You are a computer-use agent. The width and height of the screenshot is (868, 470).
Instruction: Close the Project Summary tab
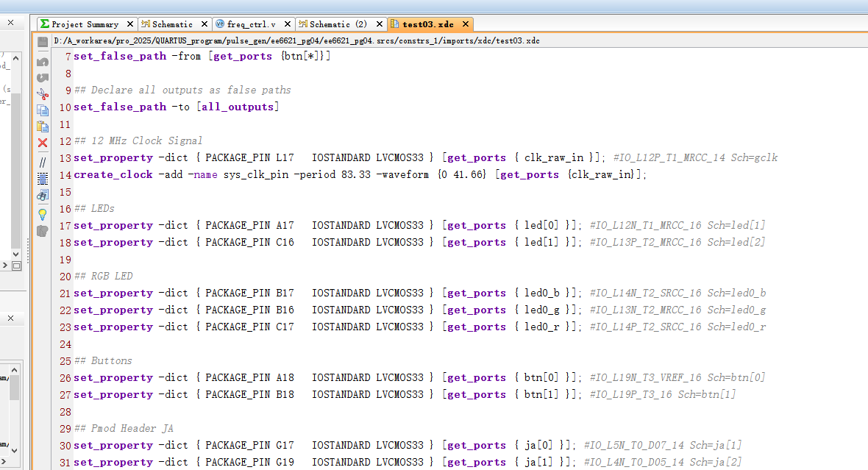[x=130, y=24]
